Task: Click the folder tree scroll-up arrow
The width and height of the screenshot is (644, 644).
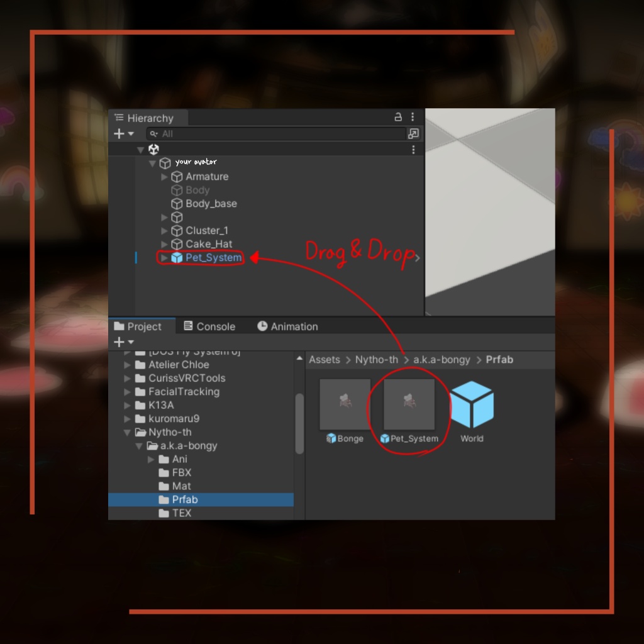Action: point(299,358)
